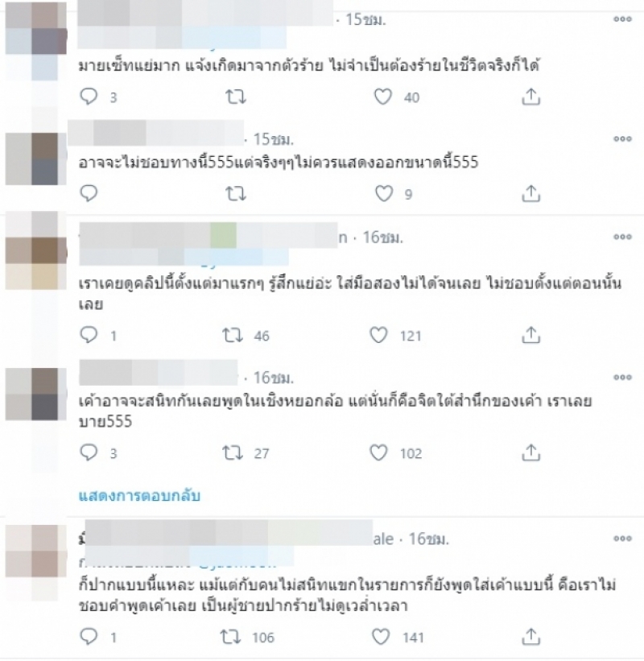The width and height of the screenshot is (644, 661).
Task: Like the tweet with 9 likes
Action: tap(383, 193)
